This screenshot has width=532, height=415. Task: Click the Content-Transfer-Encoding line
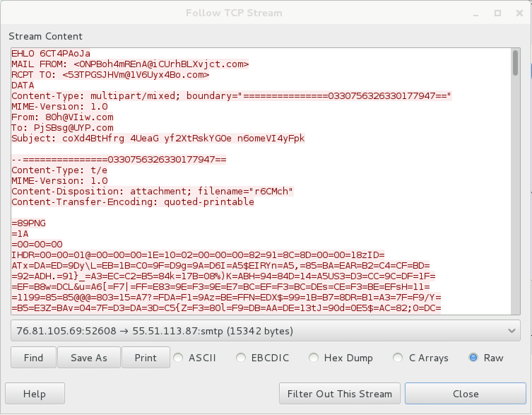pyautogui.click(x=133, y=202)
